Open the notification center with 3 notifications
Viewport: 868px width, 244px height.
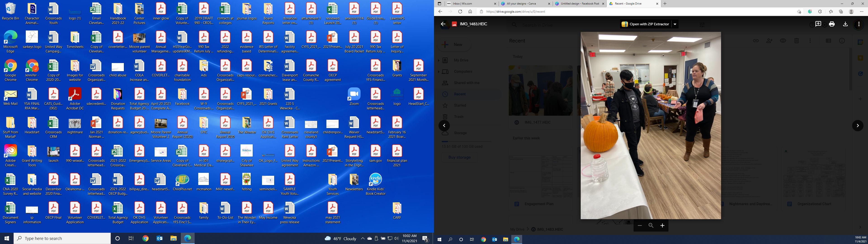point(425,239)
